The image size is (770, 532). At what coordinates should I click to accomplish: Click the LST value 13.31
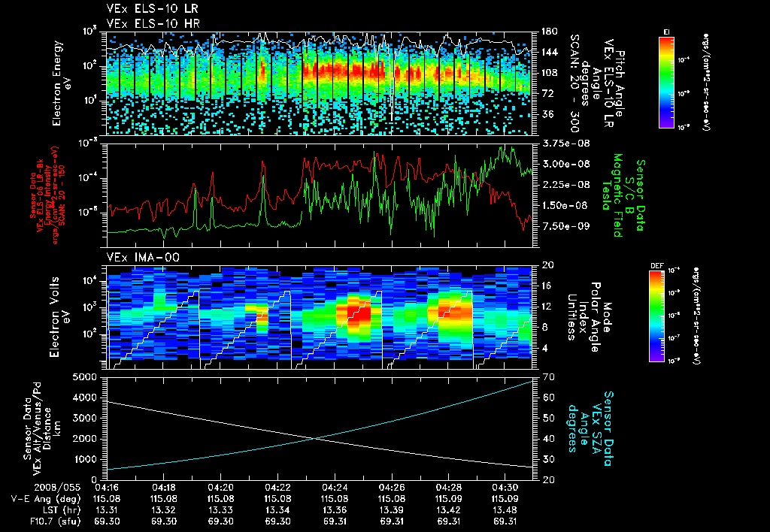click(107, 510)
